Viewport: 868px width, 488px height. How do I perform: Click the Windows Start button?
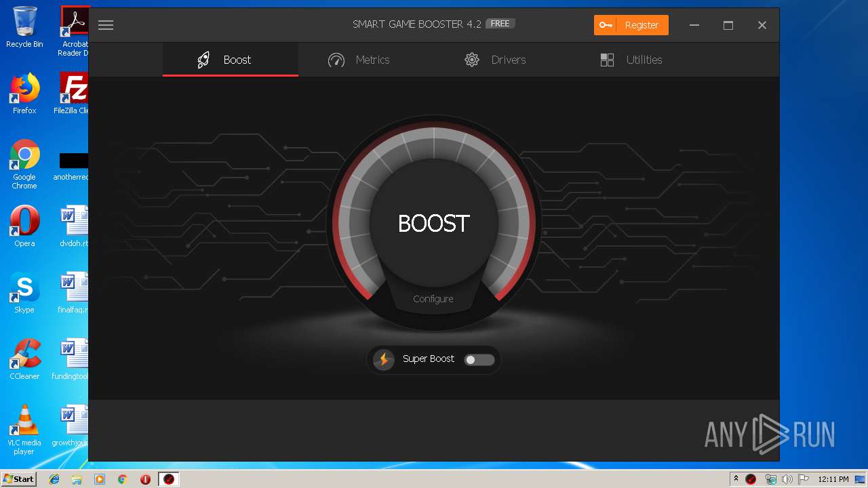click(x=18, y=479)
